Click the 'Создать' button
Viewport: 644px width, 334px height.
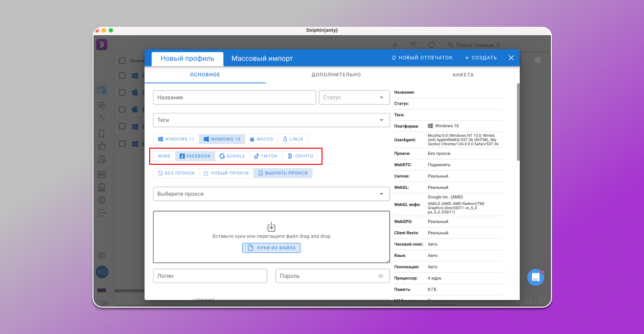pos(481,58)
